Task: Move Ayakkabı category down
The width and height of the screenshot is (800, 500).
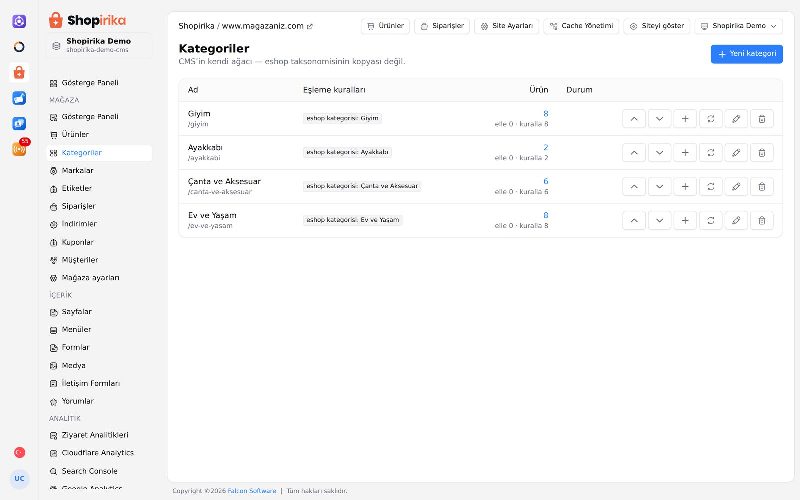Action: [659, 153]
